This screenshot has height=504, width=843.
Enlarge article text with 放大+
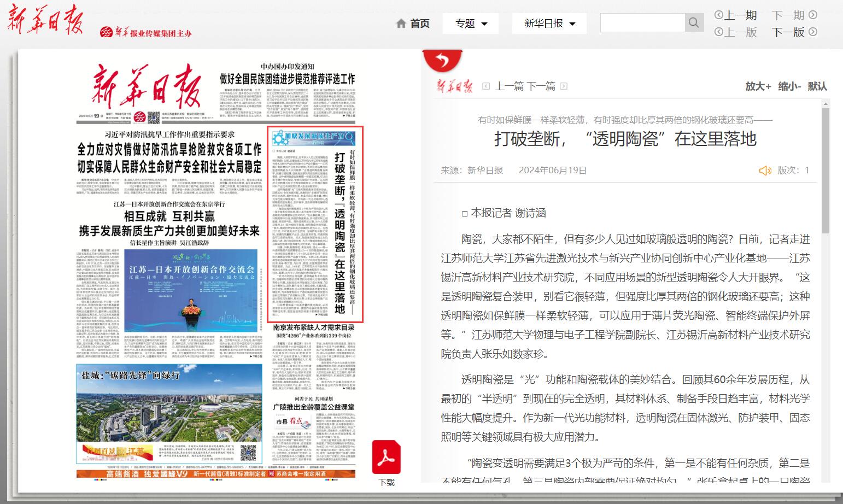coord(758,86)
